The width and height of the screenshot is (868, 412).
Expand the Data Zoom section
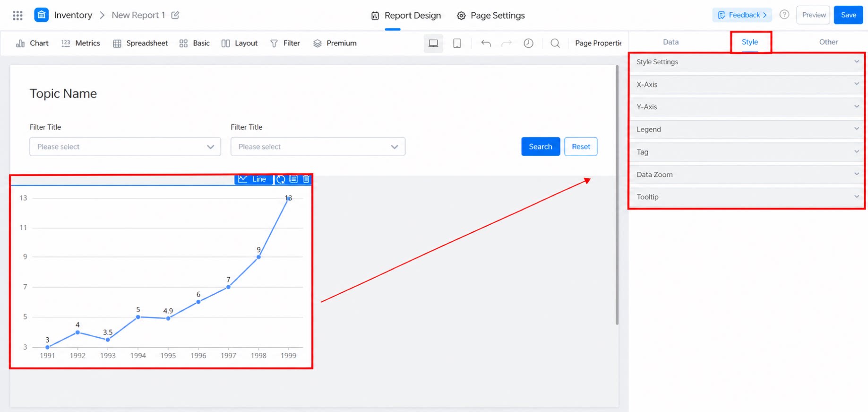[747, 175]
